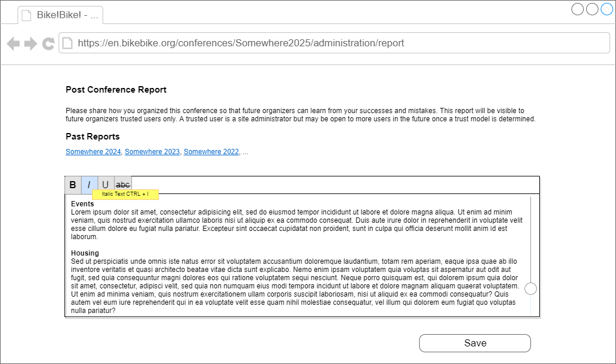The image size is (616, 364).
Task: Reload the page with the refresh icon
Action: click(48, 43)
